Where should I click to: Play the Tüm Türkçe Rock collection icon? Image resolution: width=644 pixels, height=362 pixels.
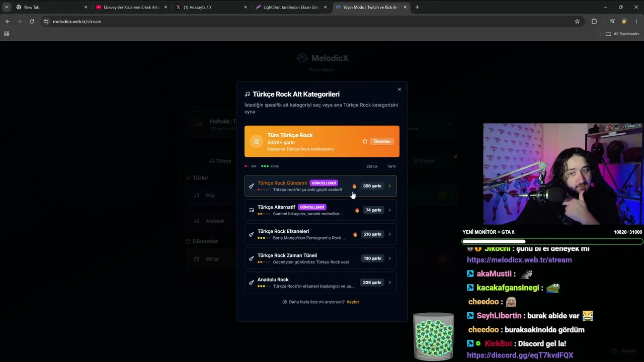pyautogui.click(x=257, y=141)
